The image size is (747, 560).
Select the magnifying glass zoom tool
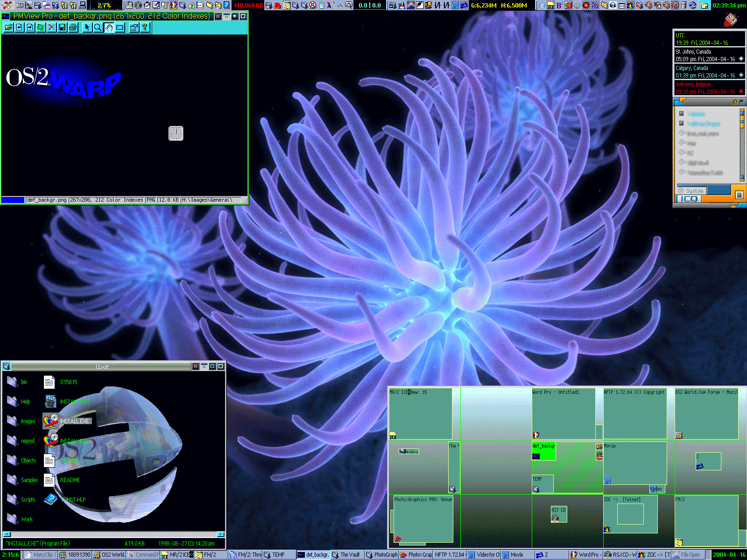[x=98, y=28]
